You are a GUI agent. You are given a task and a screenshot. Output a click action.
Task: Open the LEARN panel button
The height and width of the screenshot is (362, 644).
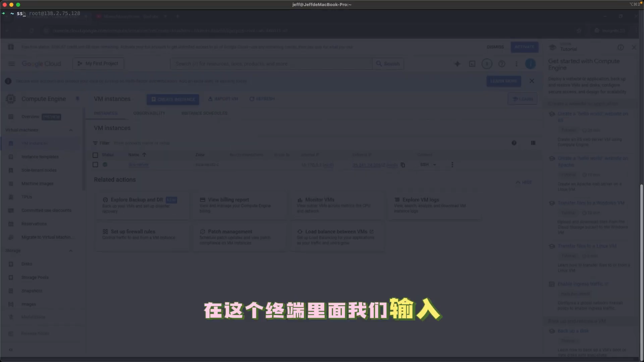pos(523,99)
